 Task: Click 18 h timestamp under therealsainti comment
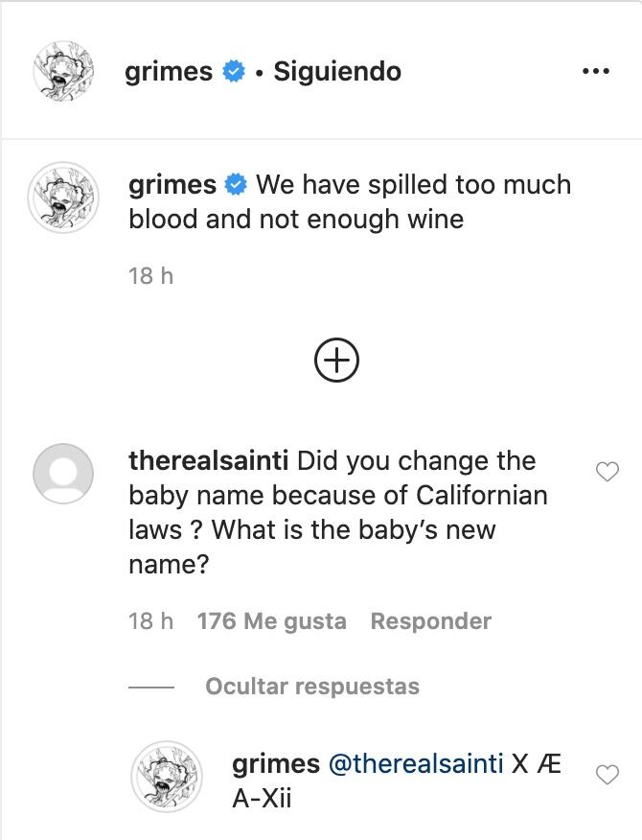coord(150,621)
